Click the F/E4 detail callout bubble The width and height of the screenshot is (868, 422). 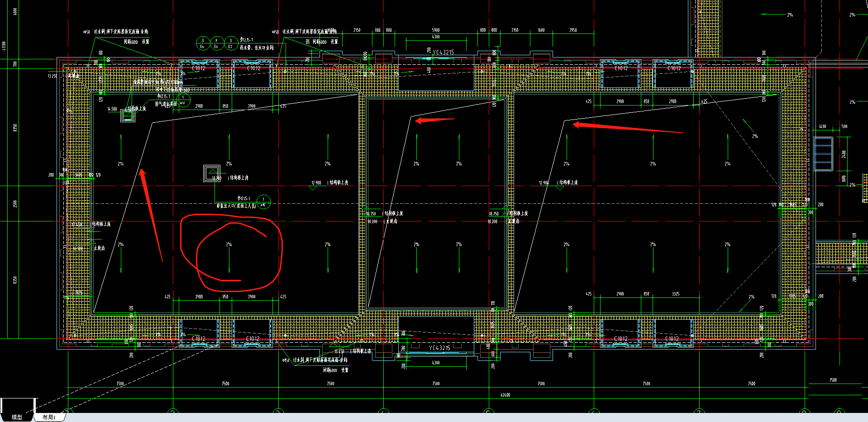click(216, 43)
